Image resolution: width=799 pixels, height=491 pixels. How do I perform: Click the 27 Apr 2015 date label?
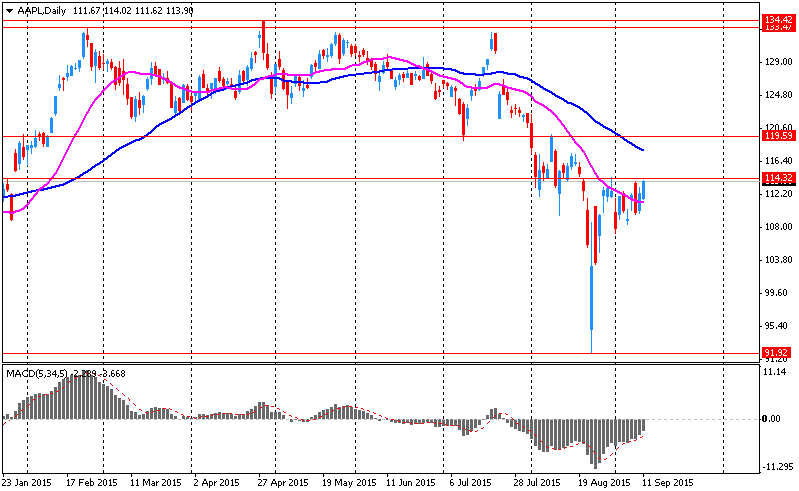pyautogui.click(x=283, y=482)
